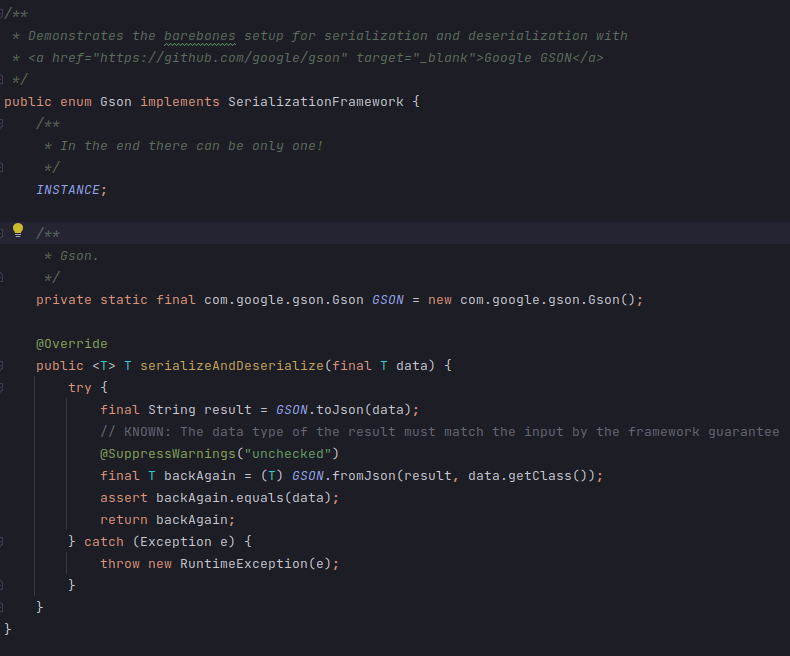790x656 pixels.
Task: Click the @Override annotation
Action: 72,343
